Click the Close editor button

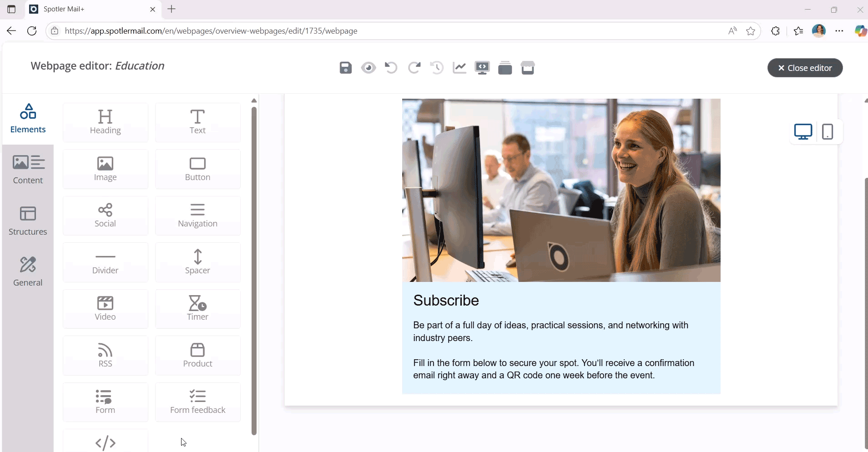pyautogui.click(x=805, y=67)
